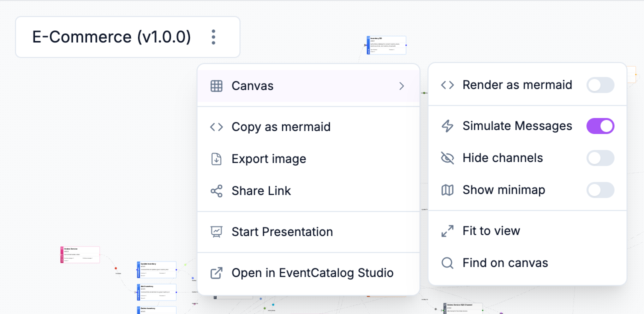Expand the Canvas submenu chevron arrow
Screen dimensions: 644x314
(401, 86)
